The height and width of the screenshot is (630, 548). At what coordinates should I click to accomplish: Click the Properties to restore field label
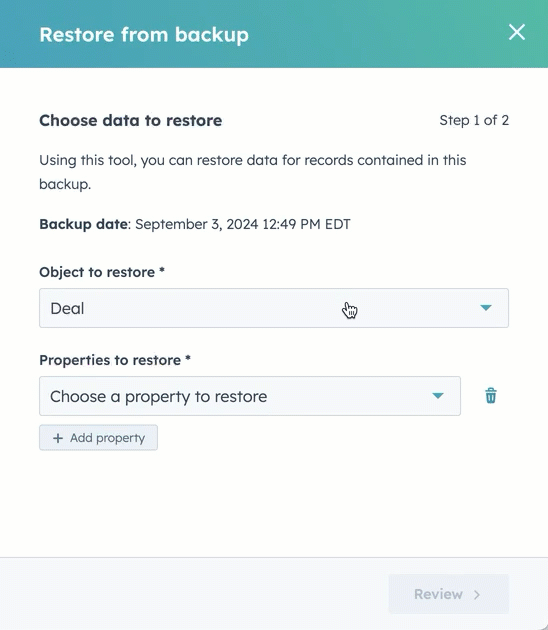pyautogui.click(x=115, y=360)
